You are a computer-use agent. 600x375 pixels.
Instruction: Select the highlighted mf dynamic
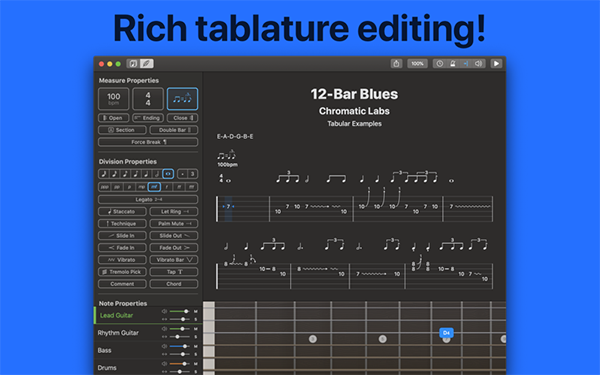154,187
